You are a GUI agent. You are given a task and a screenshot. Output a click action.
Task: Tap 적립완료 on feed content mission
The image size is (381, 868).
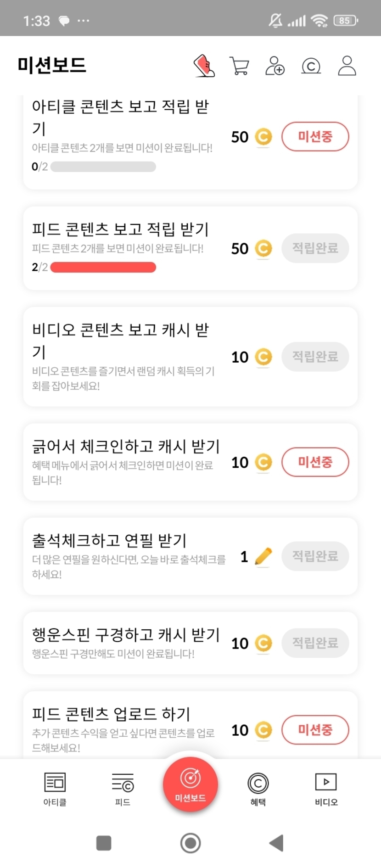(315, 248)
